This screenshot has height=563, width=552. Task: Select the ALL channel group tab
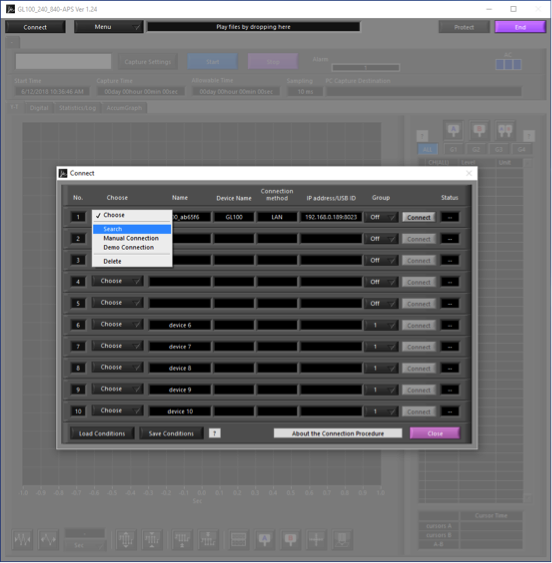click(427, 149)
